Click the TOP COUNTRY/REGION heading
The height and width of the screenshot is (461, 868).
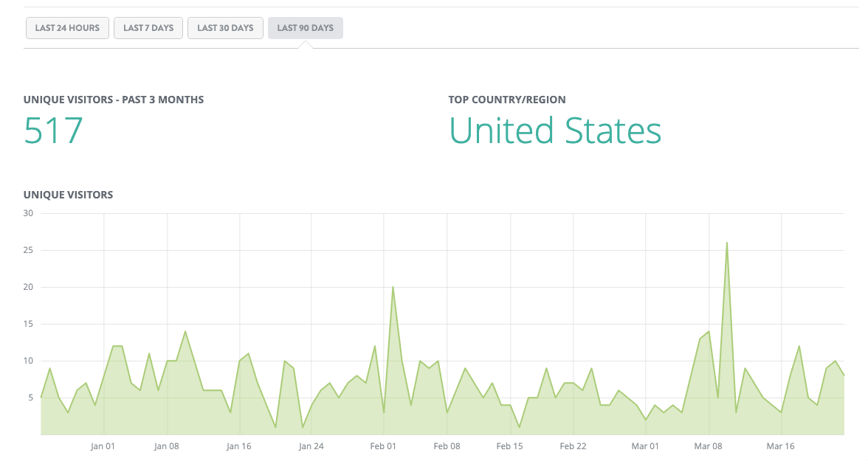[x=506, y=99]
